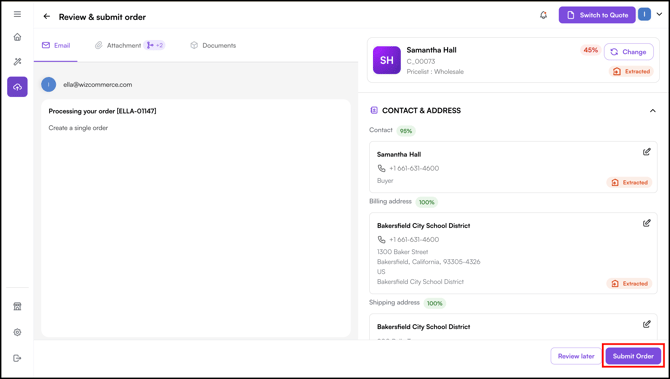Open notifications bell
Screen dimensions: 670x379
point(543,15)
